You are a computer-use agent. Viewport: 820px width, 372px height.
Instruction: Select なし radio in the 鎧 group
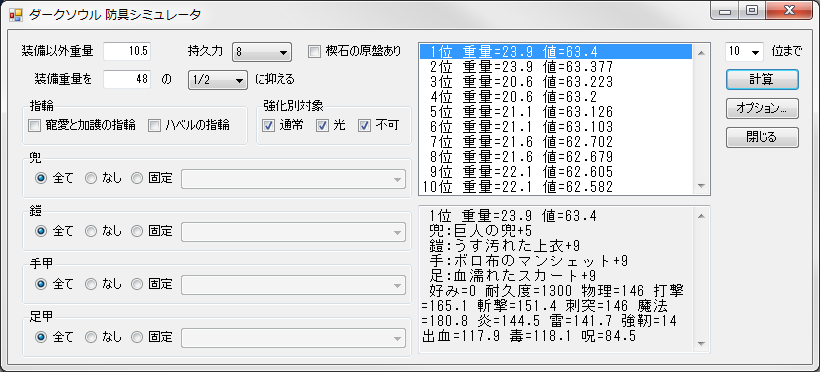click(x=91, y=231)
